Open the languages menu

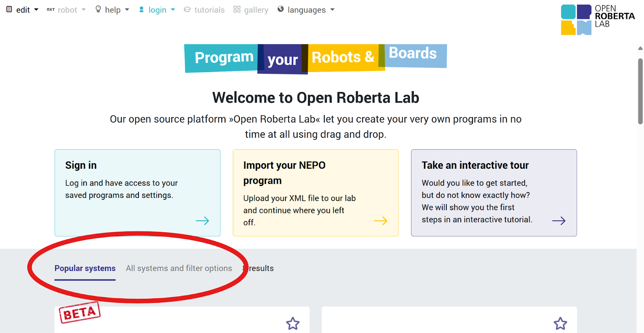click(306, 10)
